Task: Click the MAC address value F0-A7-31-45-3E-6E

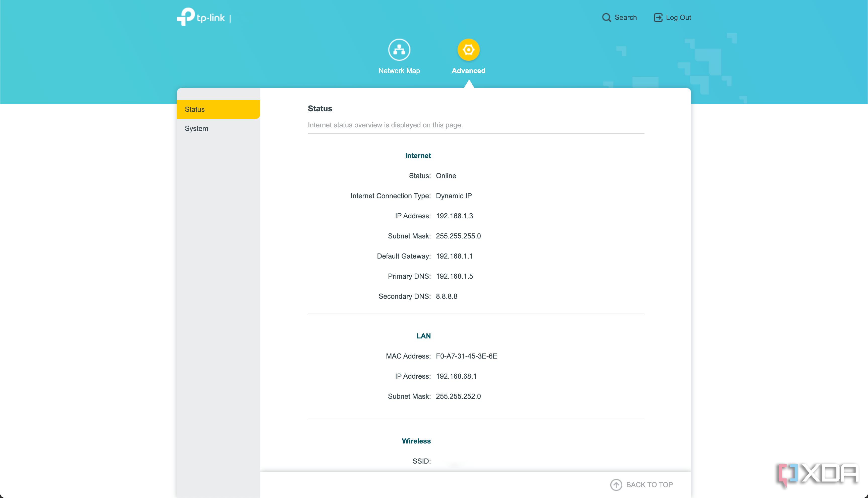Action: [466, 356]
